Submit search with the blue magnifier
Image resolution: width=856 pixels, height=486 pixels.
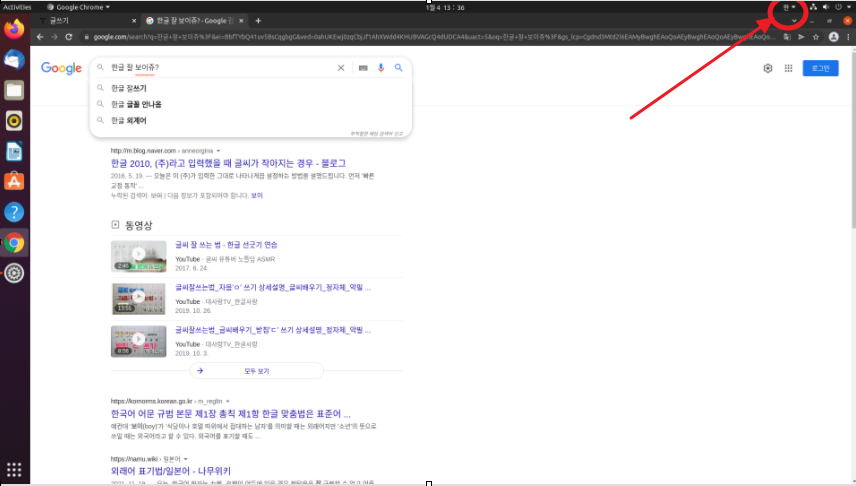(x=399, y=68)
